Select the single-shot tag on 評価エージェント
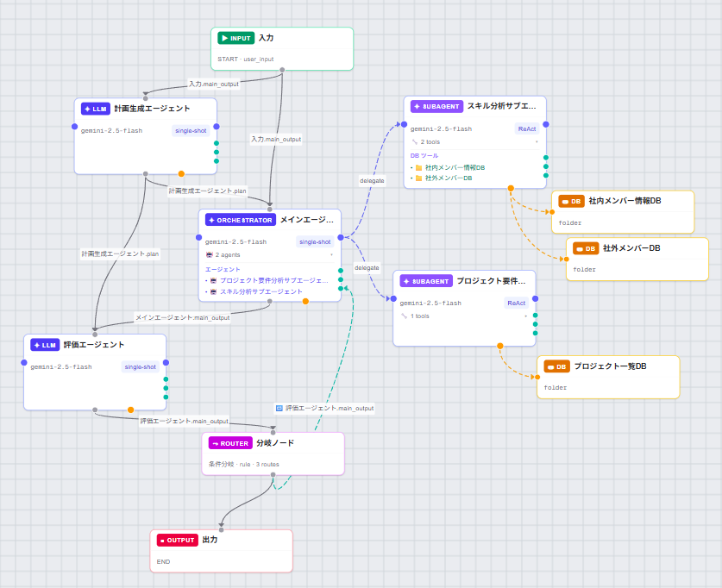The height and width of the screenshot is (588, 722). 140,367
